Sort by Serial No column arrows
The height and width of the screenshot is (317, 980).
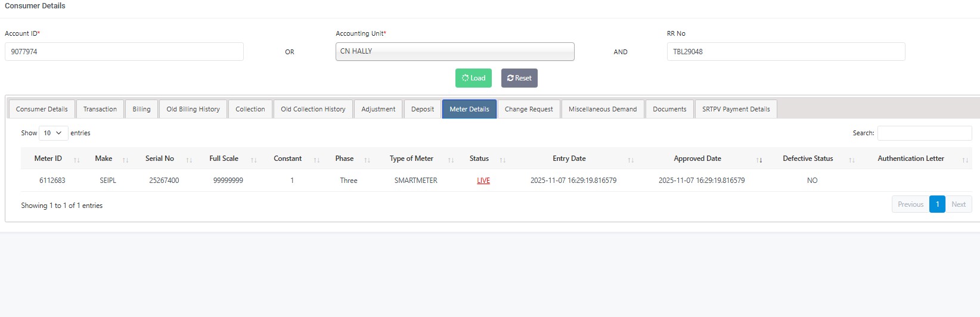[x=189, y=160]
